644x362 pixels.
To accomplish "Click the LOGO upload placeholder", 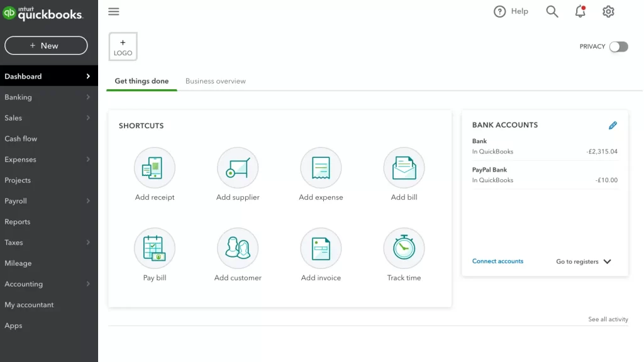I will tap(123, 46).
